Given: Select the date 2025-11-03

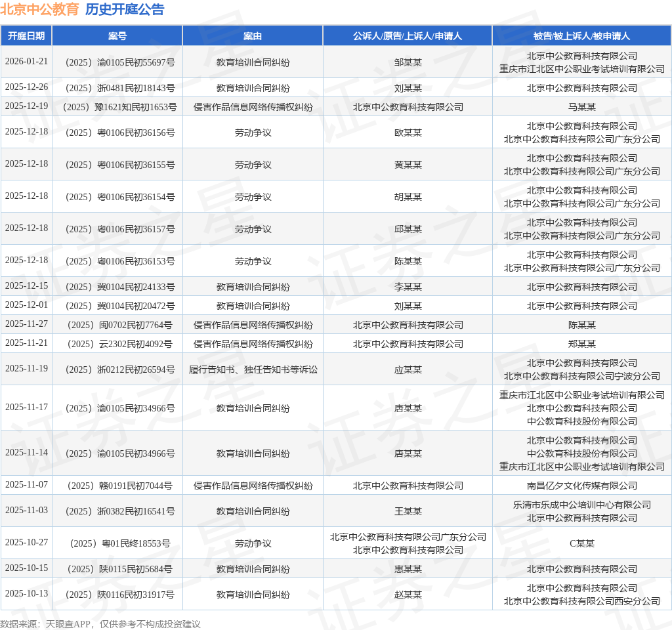Looking at the screenshot, I should [26, 510].
